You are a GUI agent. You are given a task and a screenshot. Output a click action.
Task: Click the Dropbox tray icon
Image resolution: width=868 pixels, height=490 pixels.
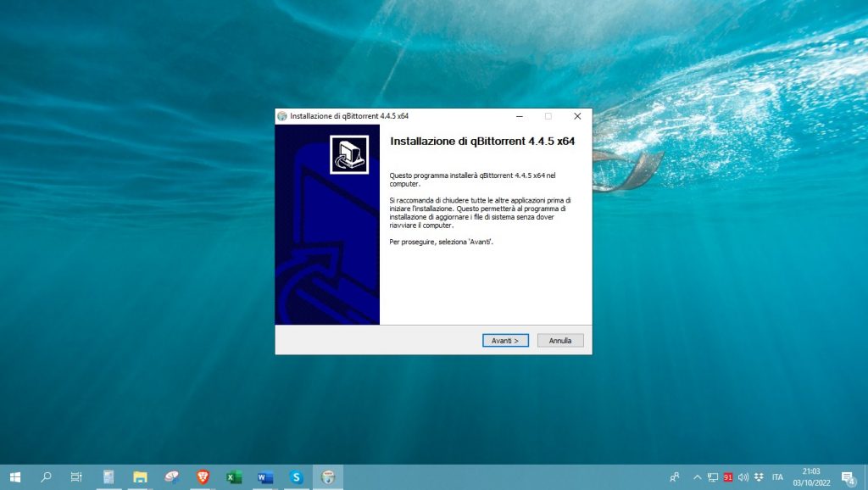tap(758, 477)
